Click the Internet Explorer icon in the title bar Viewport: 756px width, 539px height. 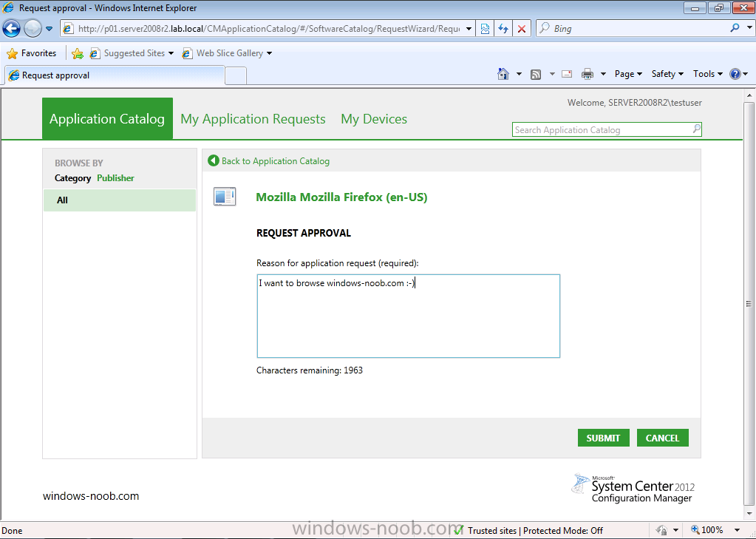[x=8, y=7]
